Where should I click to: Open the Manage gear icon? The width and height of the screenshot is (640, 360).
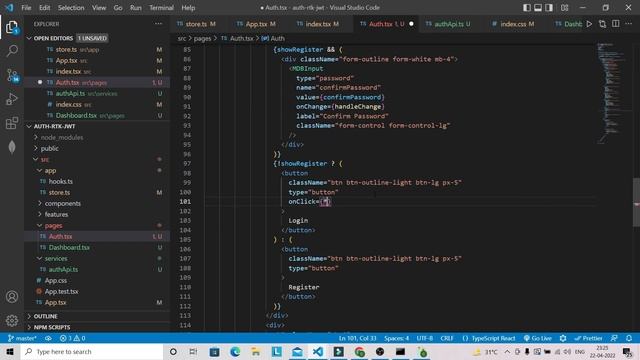(12, 320)
